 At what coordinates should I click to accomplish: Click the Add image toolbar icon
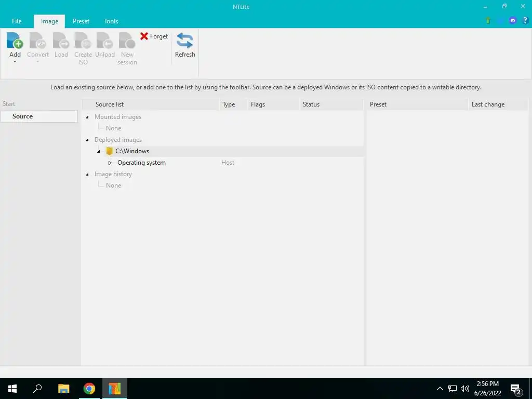(x=15, y=41)
